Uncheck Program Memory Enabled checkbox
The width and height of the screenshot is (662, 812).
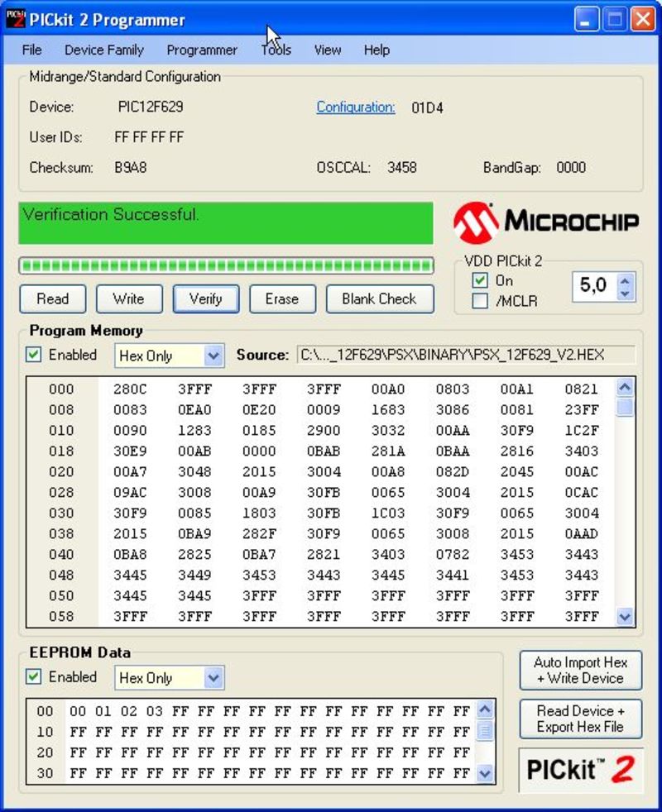coord(34,355)
